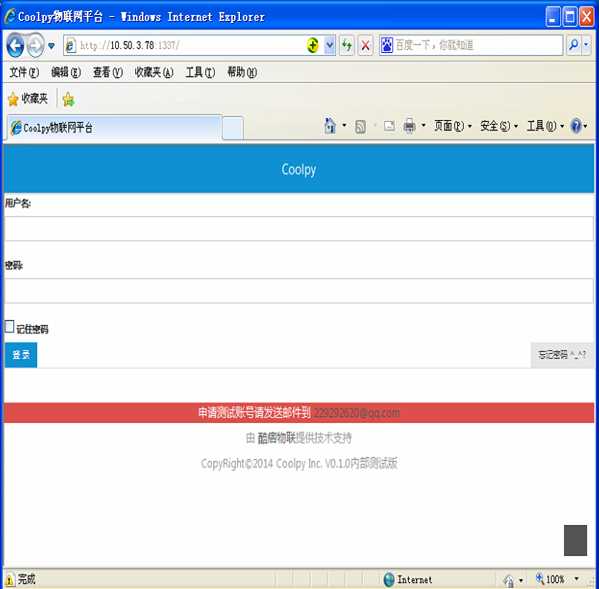Click the Coolpy header title

(x=299, y=169)
